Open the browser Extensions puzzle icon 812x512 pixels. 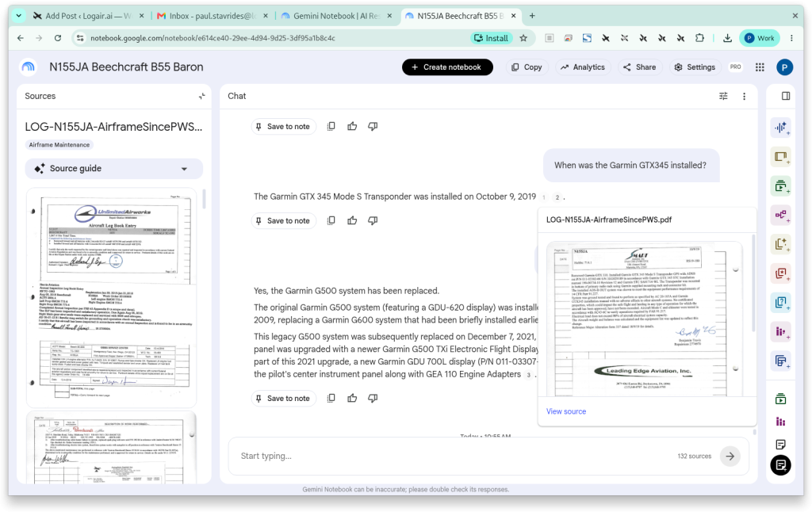(x=699, y=38)
